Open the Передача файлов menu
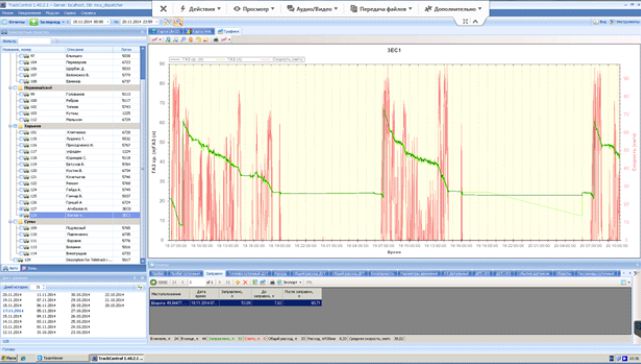641x364 pixels. coord(381,9)
